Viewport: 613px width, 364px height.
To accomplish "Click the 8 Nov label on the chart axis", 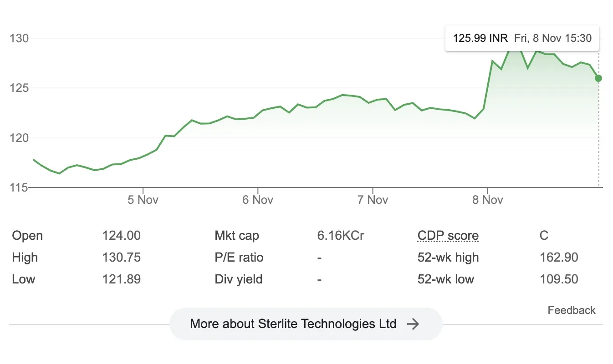I will [488, 200].
